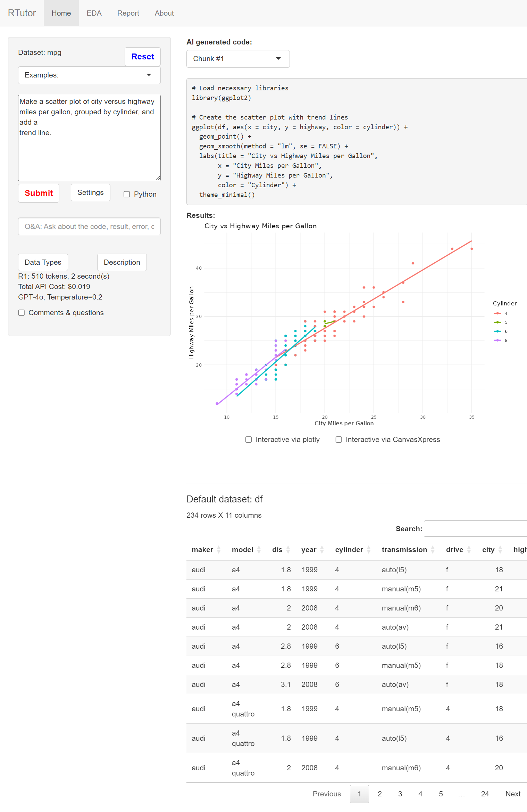Viewport: 527px width, 812px height.
Task: Click the Data Types button
Action: pyautogui.click(x=43, y=262)
